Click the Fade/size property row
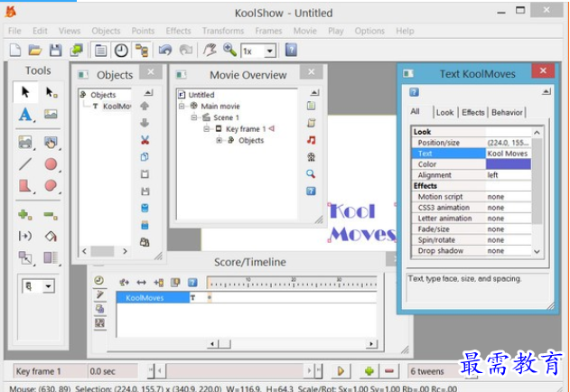 point(472,229)
